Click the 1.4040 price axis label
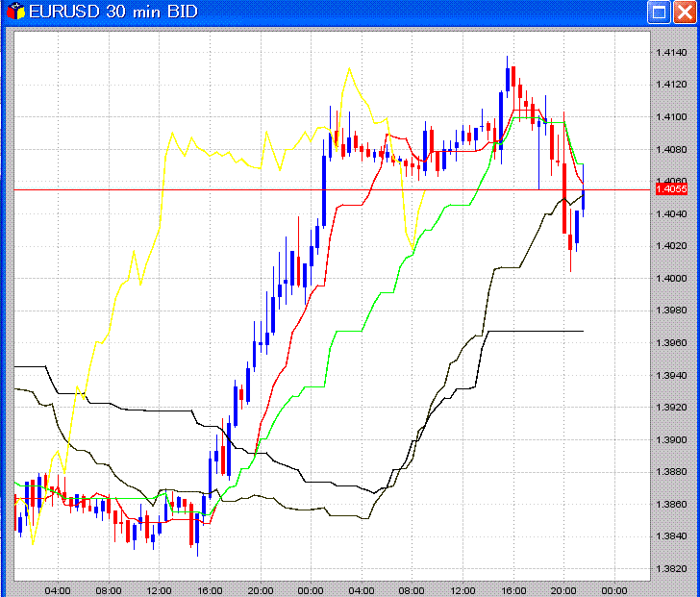 671,214
